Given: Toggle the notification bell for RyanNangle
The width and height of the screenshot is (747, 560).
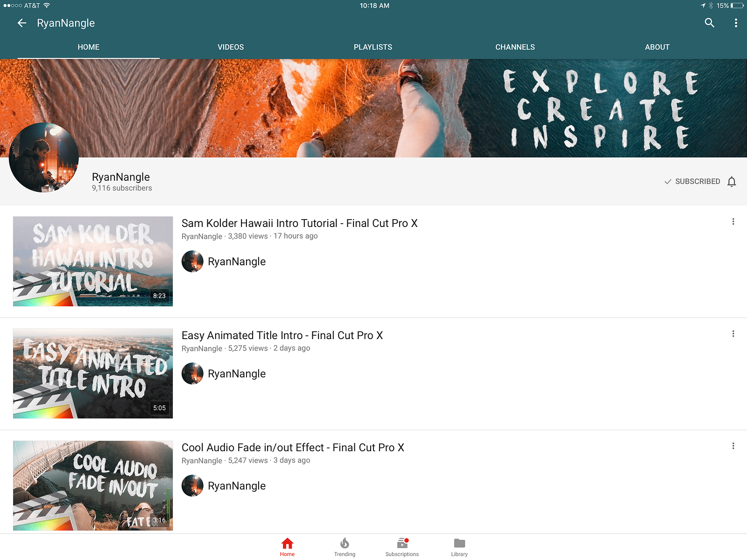Looking at the screenshot, I should click(732, 182).
